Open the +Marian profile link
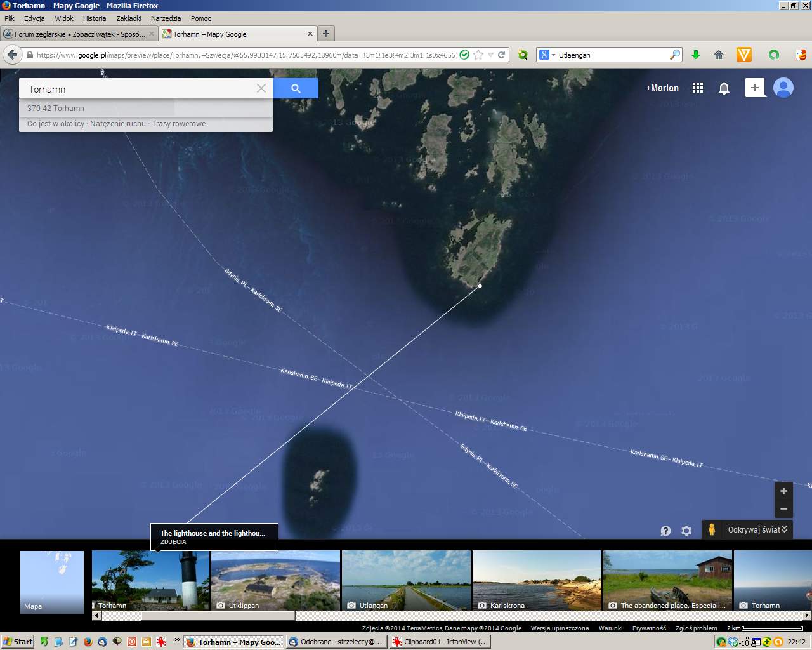Viewport: 812px width, 650px height. [x=662, y=88]
